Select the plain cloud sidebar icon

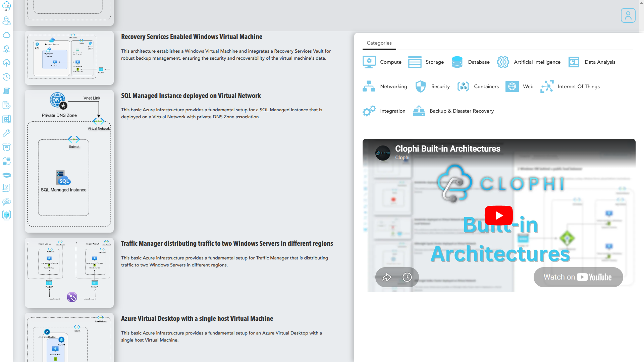[x=6, y=35]
